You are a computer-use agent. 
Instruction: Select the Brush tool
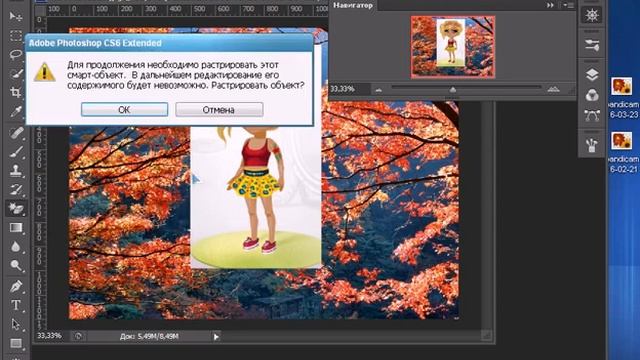[16, 152]
